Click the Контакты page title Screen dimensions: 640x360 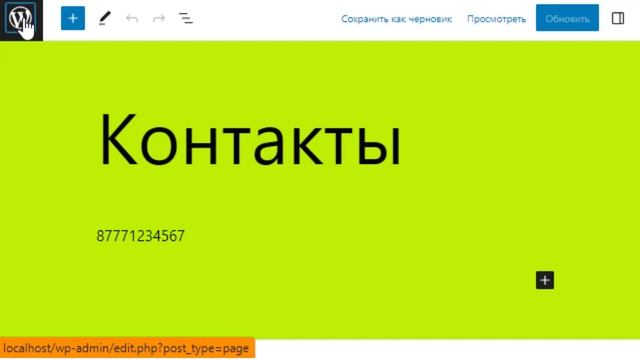[x=250, y=140]
